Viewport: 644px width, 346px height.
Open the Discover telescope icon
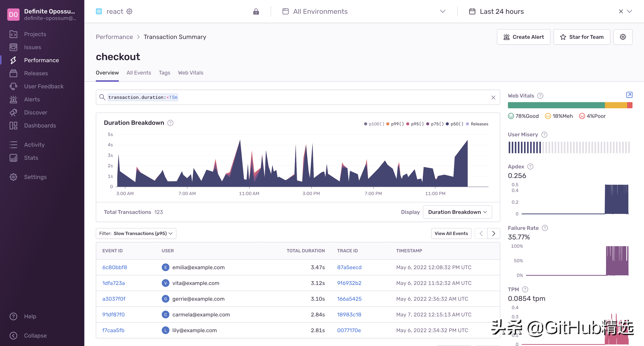point(13,112)
